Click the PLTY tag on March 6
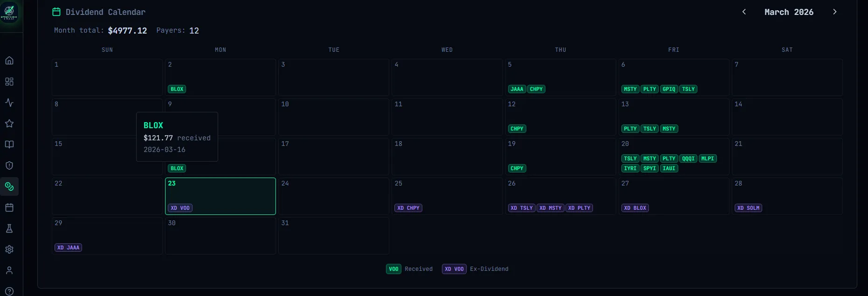This screenshot has width=868, height=296. 650,89
